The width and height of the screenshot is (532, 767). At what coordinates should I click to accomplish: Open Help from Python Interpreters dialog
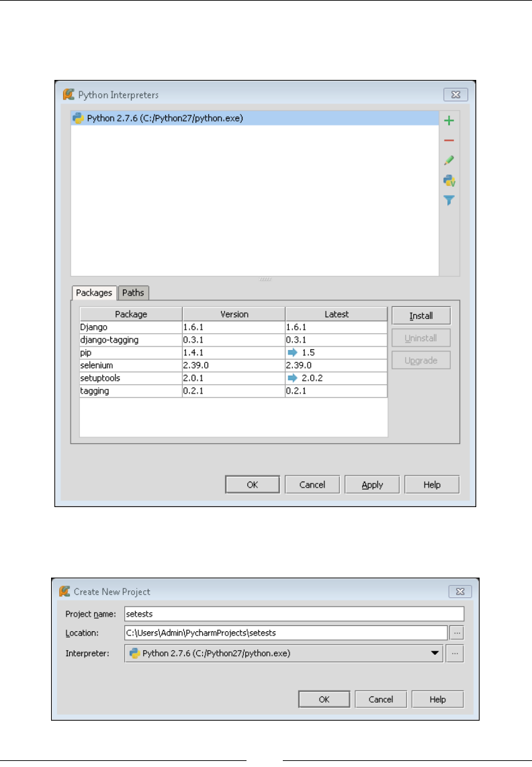432,485
